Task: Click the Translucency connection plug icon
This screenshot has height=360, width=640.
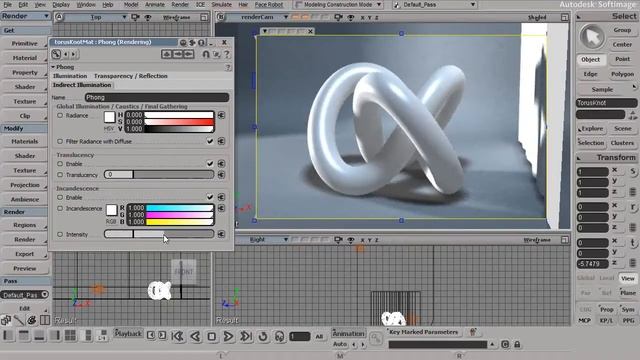Action: pyautogui.click(x=221, y=175)
